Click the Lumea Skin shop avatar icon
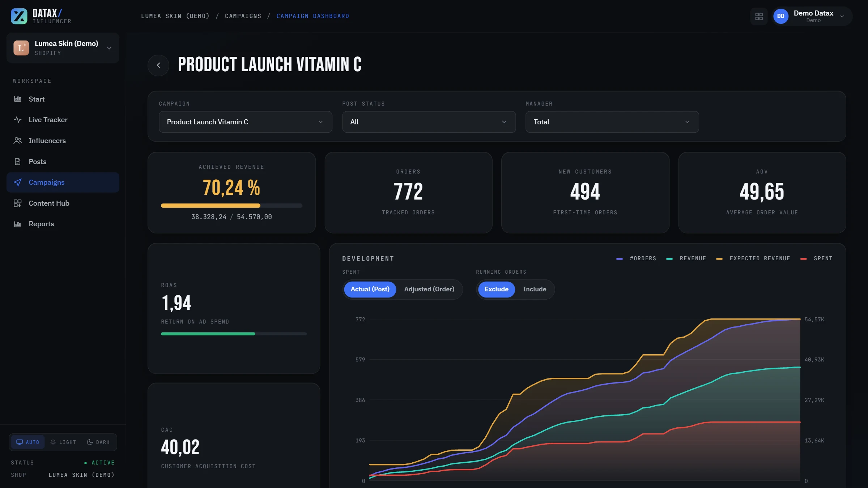868x488 pixels. (21, 48)
